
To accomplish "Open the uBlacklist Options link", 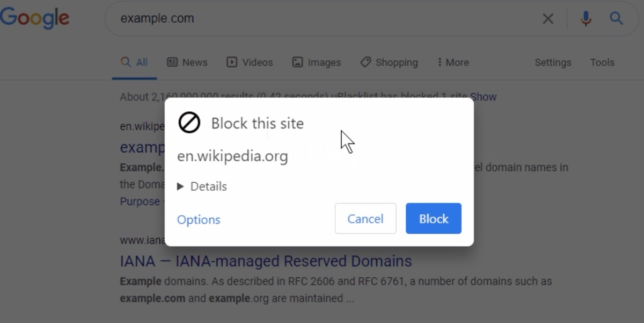I will pyautogui.click(x=199, y=220).
